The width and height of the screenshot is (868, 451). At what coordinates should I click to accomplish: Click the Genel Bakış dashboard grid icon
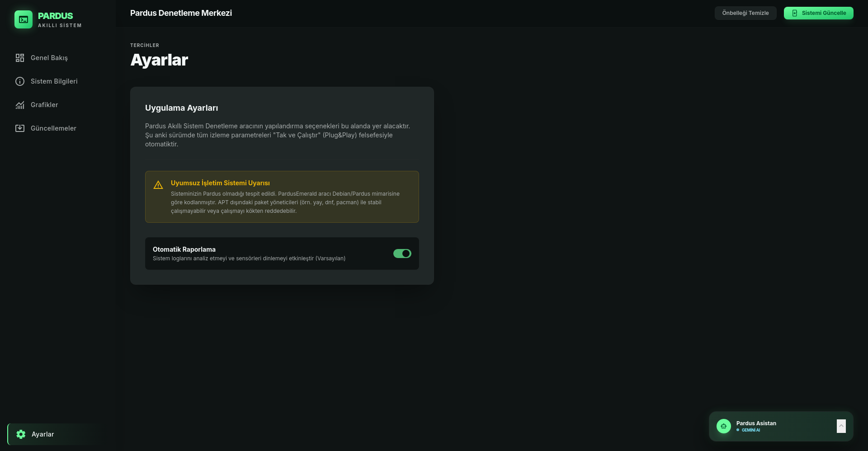pos(20,58)
